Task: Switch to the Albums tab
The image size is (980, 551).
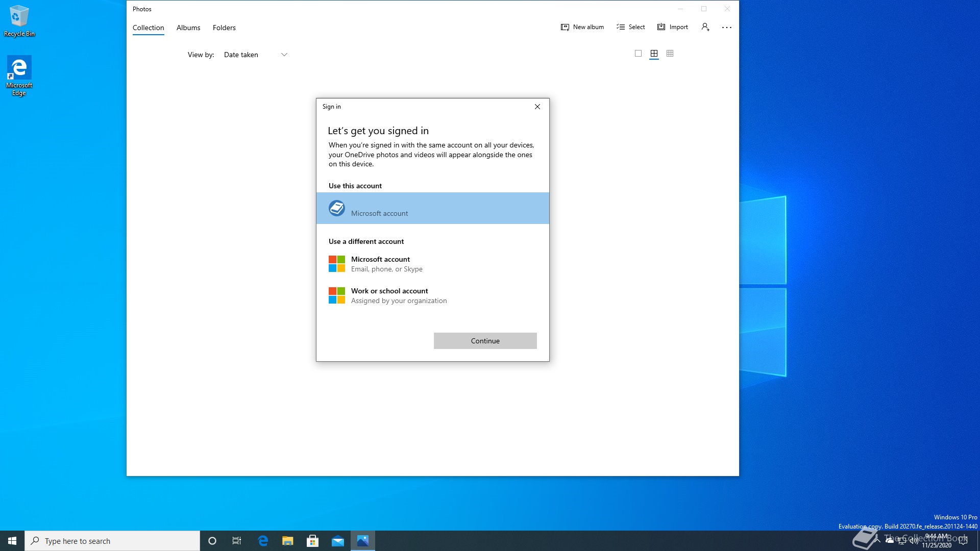Action: coord(188,28)
